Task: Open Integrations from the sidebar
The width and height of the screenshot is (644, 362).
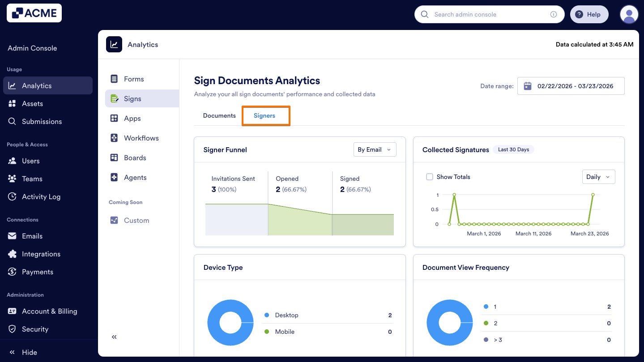Action: coord(41,254)
